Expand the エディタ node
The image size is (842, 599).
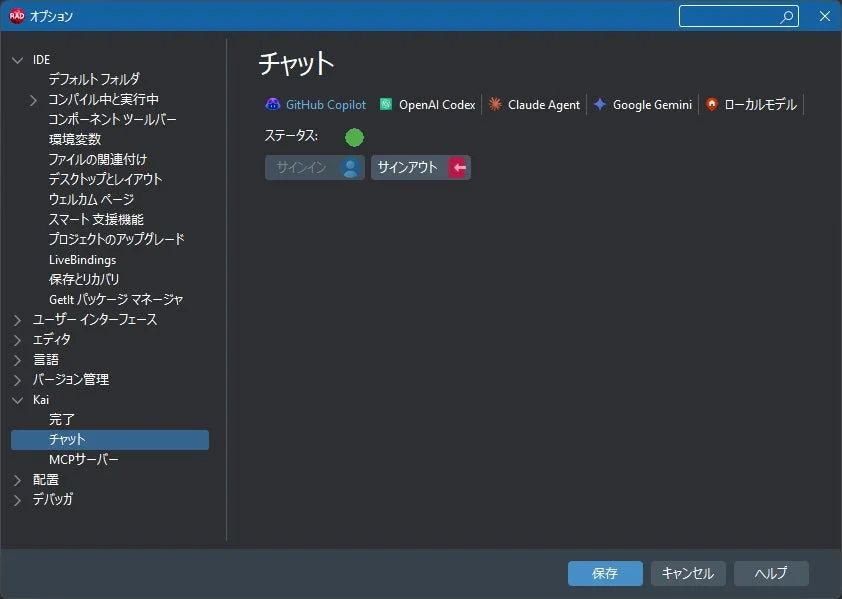pyautogui.click(x=18, y=340)
